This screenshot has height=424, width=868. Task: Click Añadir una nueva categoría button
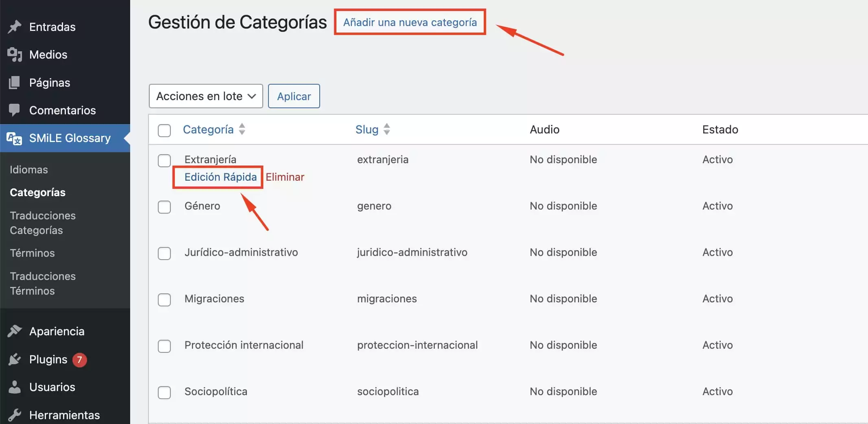410,22
